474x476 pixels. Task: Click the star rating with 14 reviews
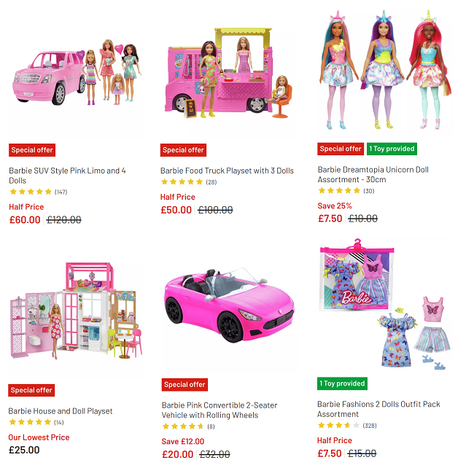click(x=36, y=422)
